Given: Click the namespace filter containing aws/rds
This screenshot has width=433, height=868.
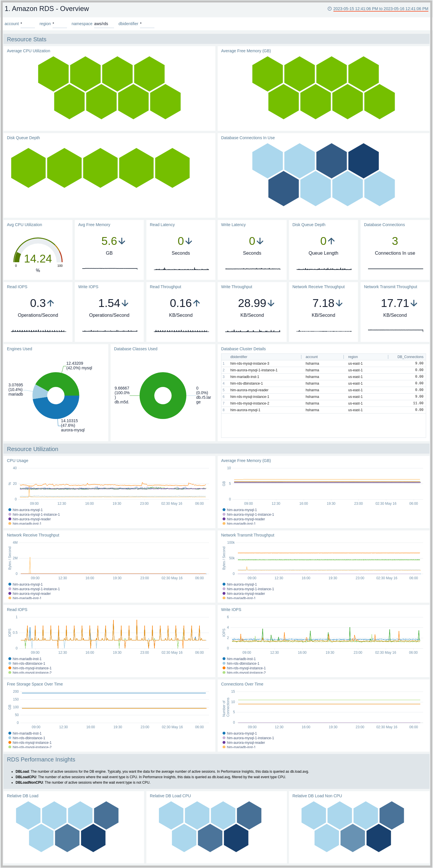Looking at the screenshot, I should coord(103,24).
